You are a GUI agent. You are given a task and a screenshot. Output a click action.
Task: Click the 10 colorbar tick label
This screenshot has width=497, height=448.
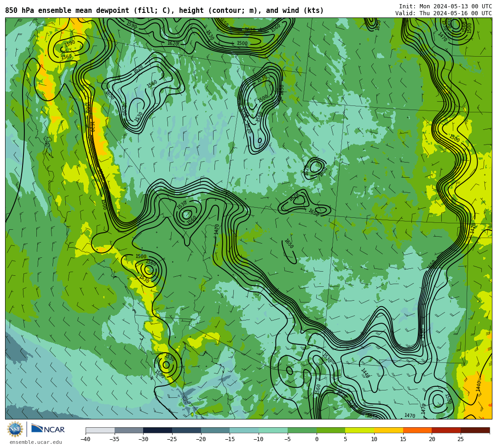pyautogui.click(x=374, y=439)
